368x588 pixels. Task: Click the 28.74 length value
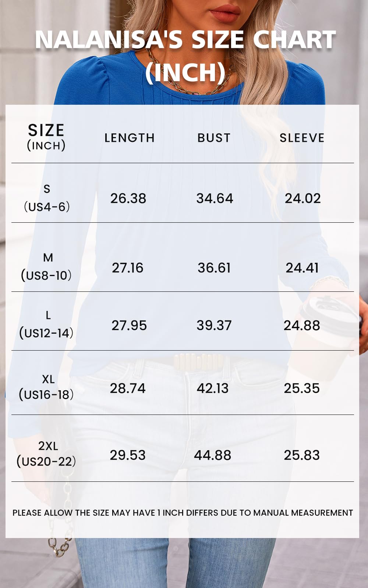(x=128, y=388)
